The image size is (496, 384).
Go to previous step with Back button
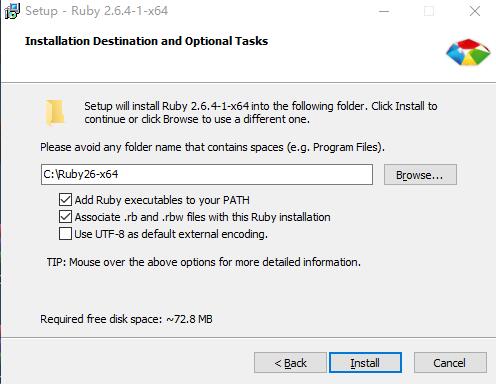coord(290,363)
